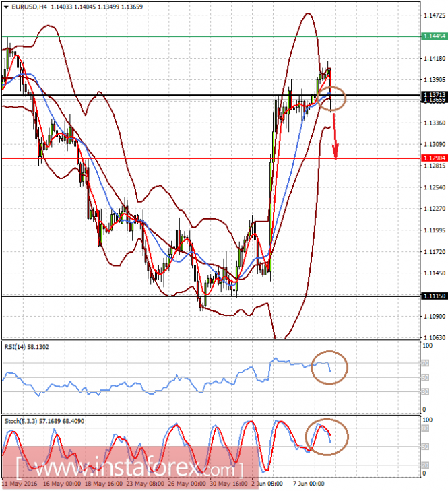The width and height of the screenshot is (448, 491).
Task: Click the RSI(14) 58.1302 indicator label
Action: click(27, 347)
